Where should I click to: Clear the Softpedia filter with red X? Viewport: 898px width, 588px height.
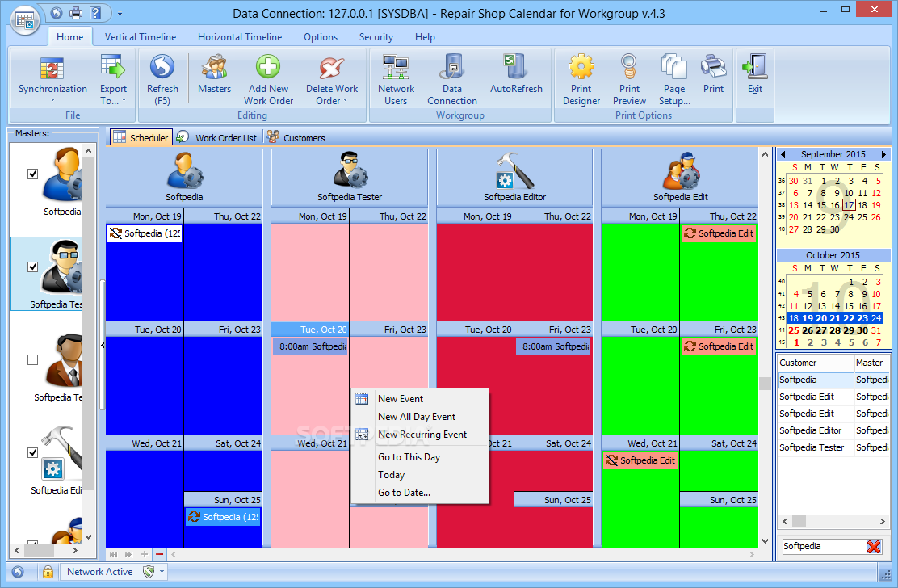point(874,546)
